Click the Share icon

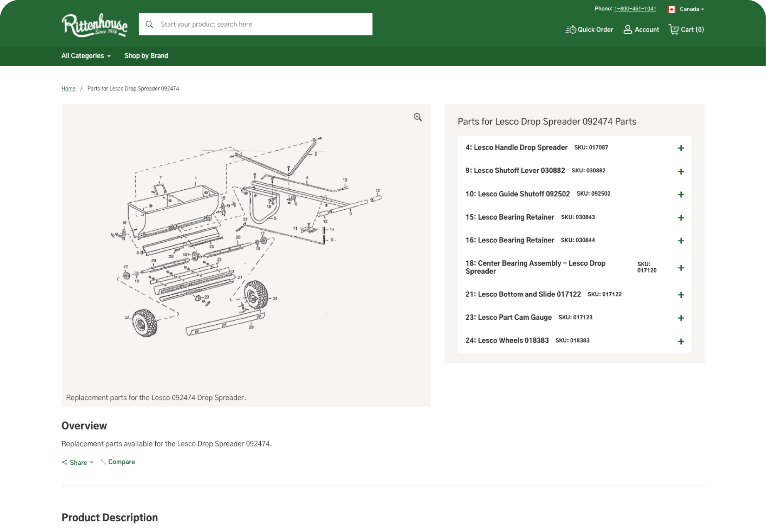point(64,462)
